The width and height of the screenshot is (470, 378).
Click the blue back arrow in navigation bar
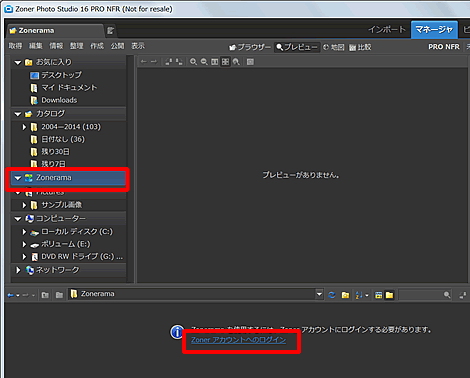tap(11, 295)
